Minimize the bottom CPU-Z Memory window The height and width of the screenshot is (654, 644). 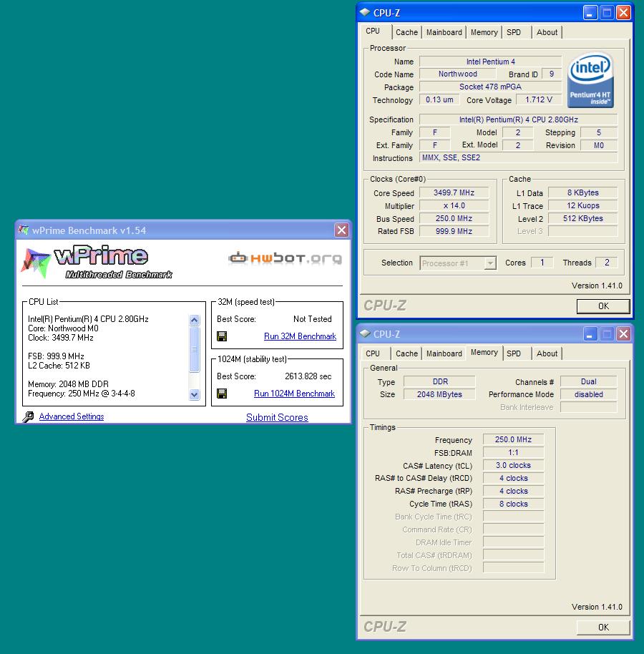(590, 334)
